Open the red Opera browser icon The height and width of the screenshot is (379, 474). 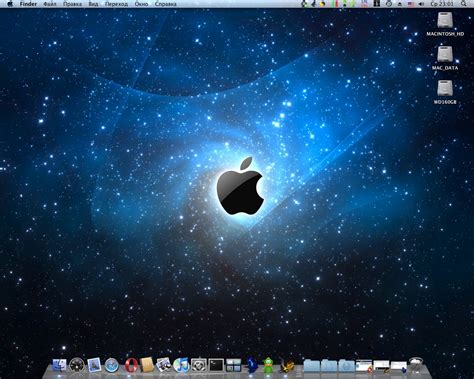pos(131,366)
